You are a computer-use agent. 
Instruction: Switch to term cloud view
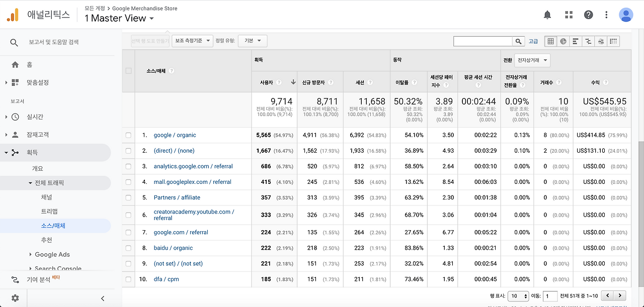(601, 41)
